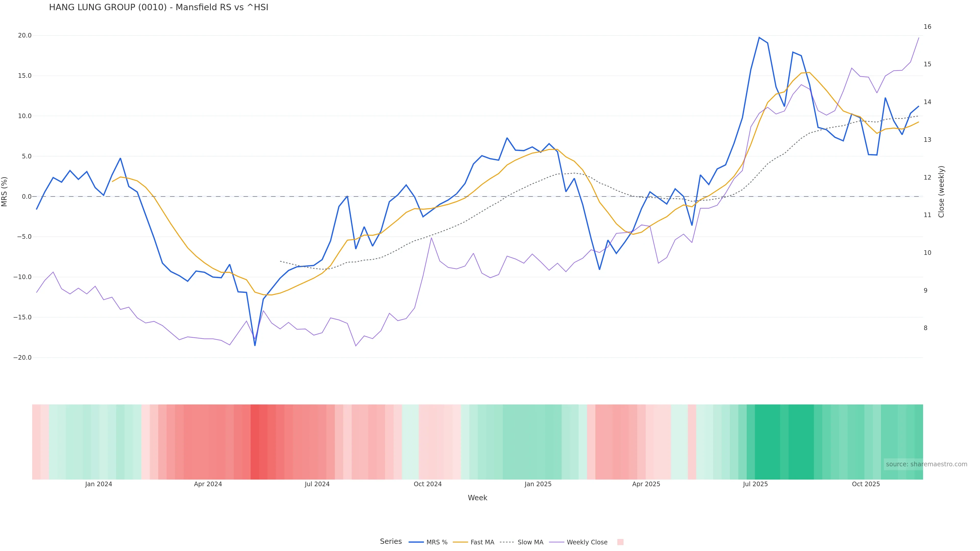Click the pink swatch in the legend

620,542
